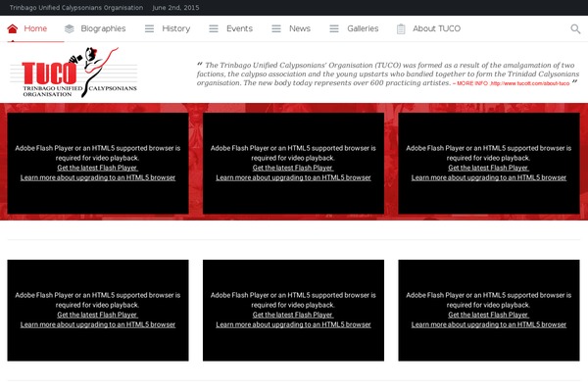
Task: Click Get the latest Flash Player in bottom-left video
Action: pyautogui.click(x=97, y=315)
